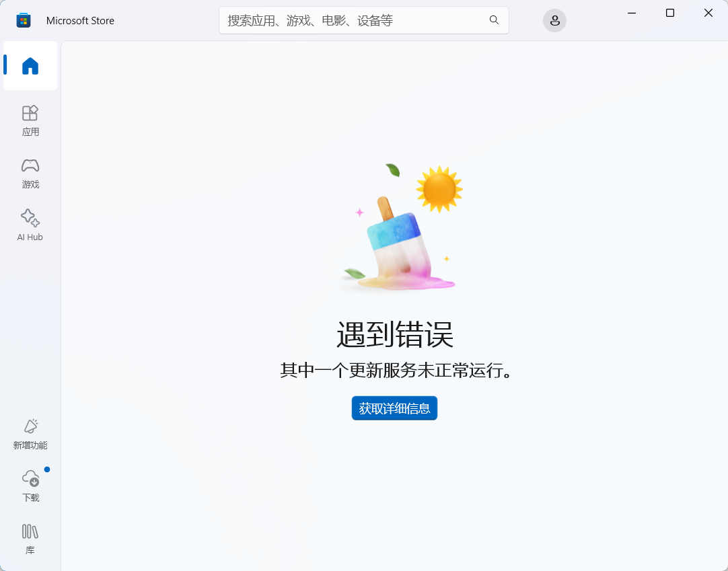Image resolution: width=728 pixels, height=571 pixels.
Task: Click the search input field
Action: (x=350, y=20)
